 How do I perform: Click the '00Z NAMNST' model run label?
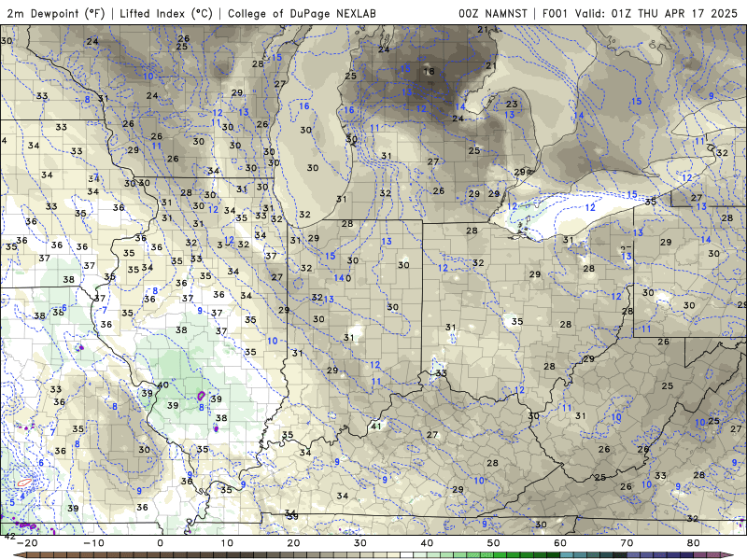[x=493, y=13]
